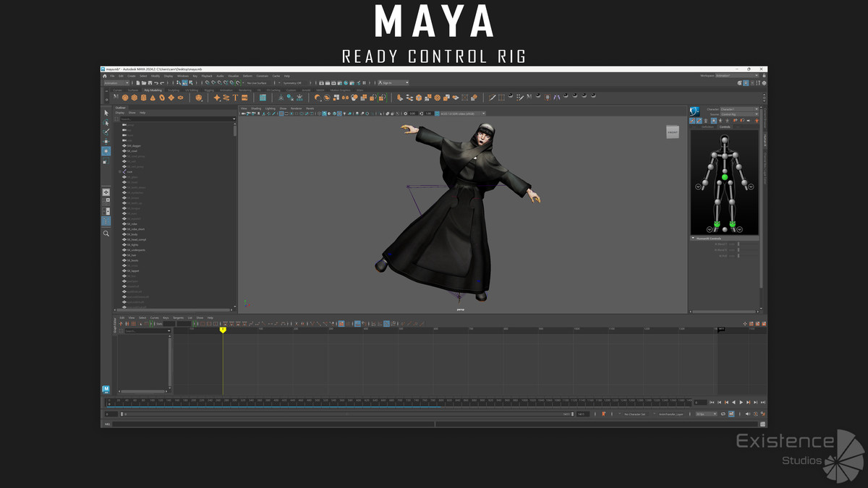The width and height of the screenshot is (868, 488).
Task: Open the Windows menu in menu bar
Action: [x=182, y=76]
